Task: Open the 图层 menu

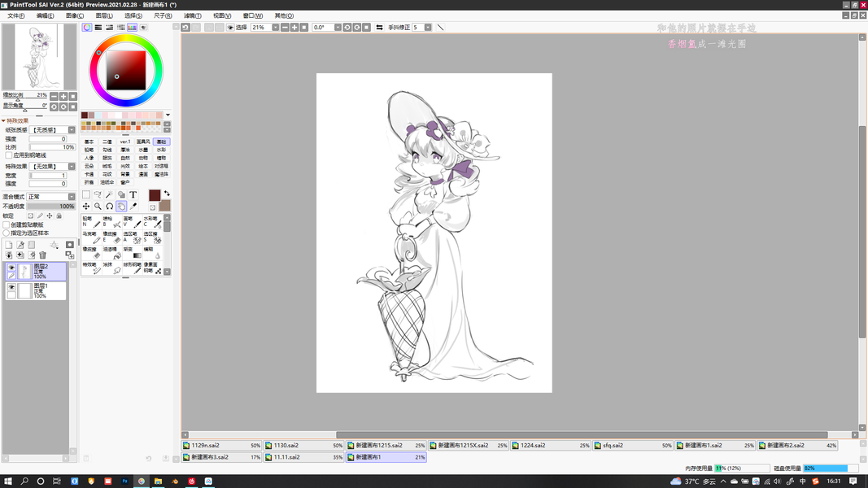Action: [x=104, y=15]
